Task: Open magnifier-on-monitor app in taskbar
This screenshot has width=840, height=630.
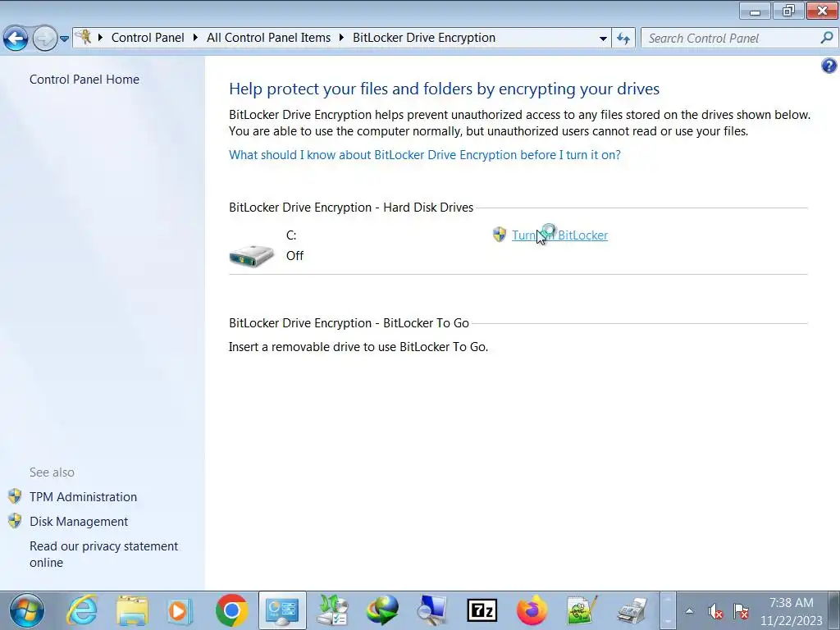Action: click(x=431, y=610)
